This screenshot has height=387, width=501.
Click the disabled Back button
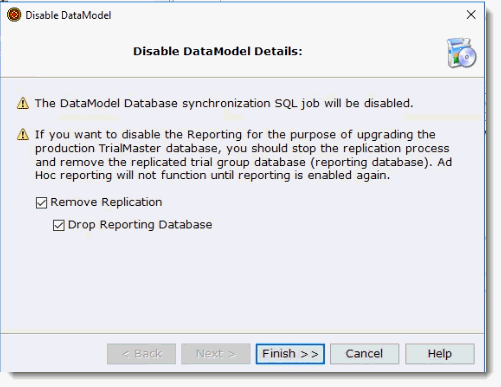[142, 354]
